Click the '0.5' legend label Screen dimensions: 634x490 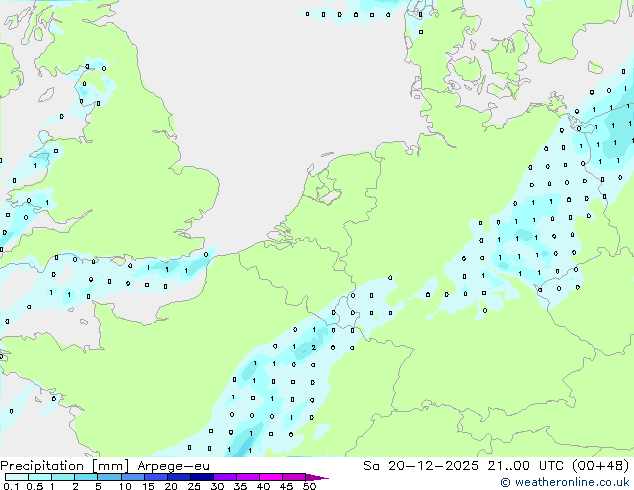coord(35,486)
